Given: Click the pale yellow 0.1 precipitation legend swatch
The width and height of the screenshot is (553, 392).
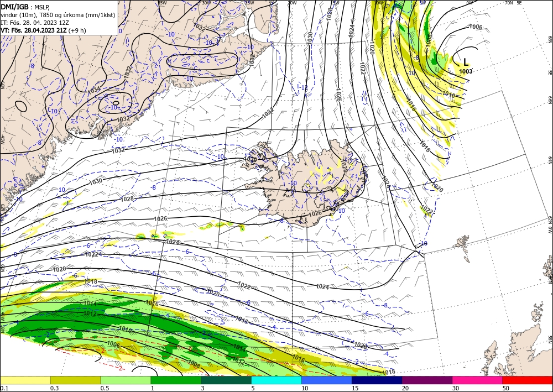Looking at the screenshot, I should [x=25, y=380].
